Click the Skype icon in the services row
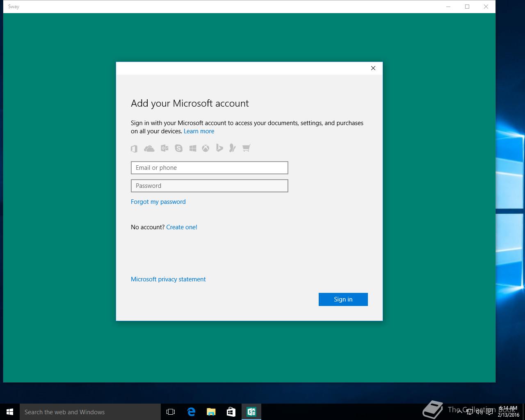525x420 pixels. [178, 148]
